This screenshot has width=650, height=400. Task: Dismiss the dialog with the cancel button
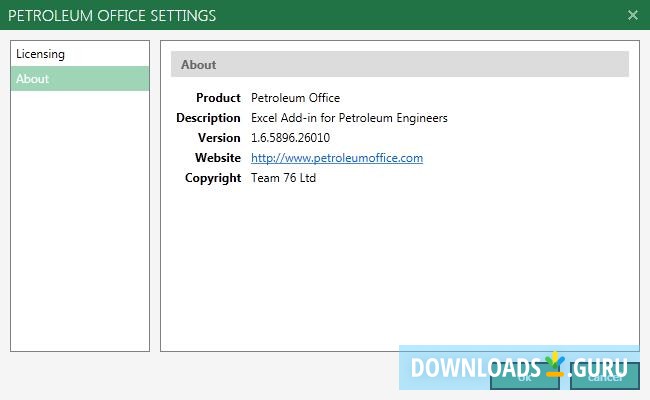point(605,376)
